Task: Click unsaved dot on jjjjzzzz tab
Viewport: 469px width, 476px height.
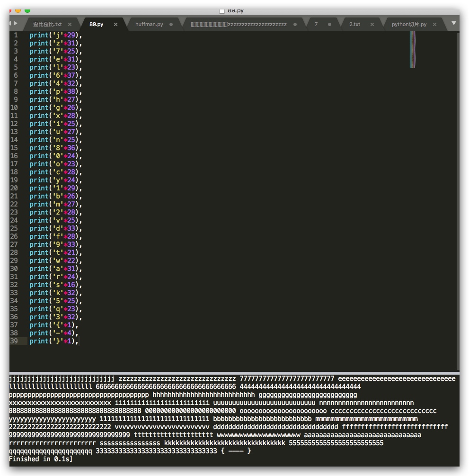Action: [295, 25]
